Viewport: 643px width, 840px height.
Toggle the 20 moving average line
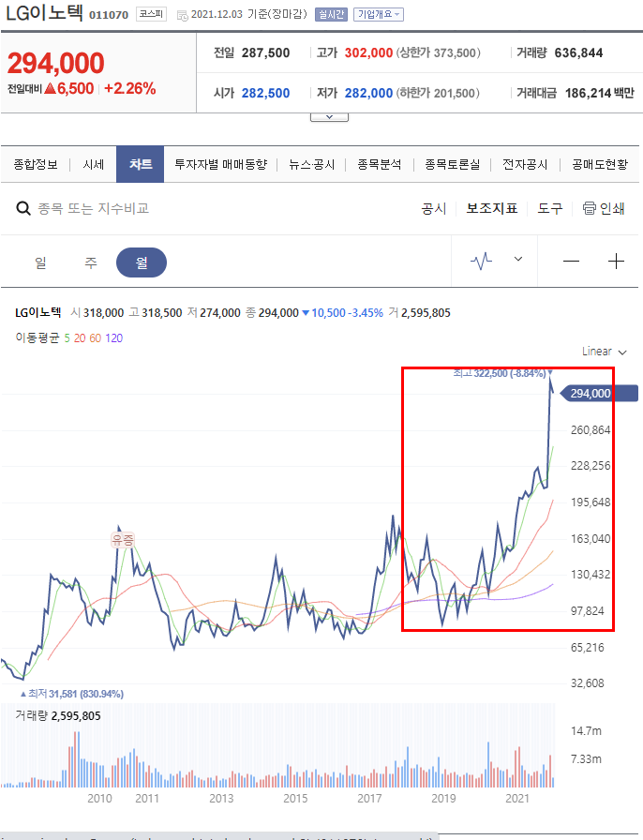click(80, 338)
